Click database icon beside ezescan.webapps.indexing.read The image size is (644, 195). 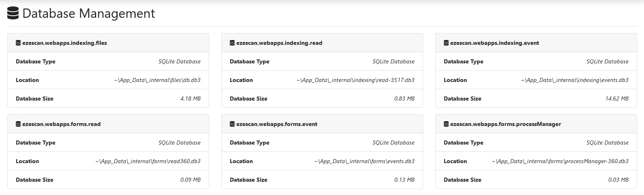tap(232, 43)
